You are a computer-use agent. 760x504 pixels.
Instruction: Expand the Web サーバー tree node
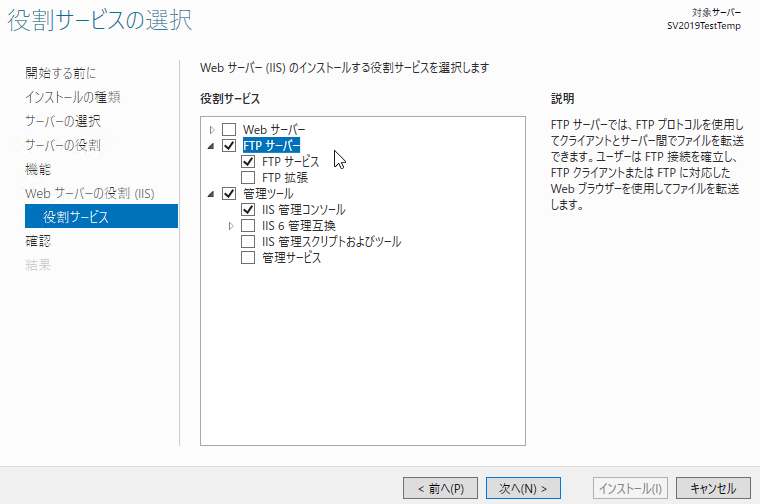[212, 130]
